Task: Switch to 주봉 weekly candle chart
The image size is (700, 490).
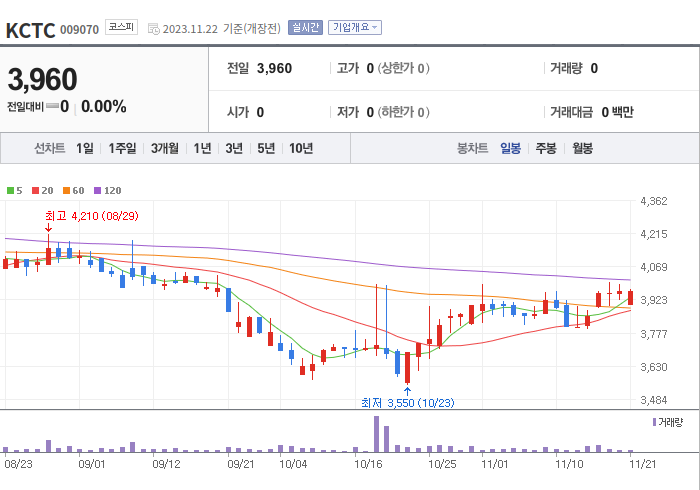Action: 546,148
